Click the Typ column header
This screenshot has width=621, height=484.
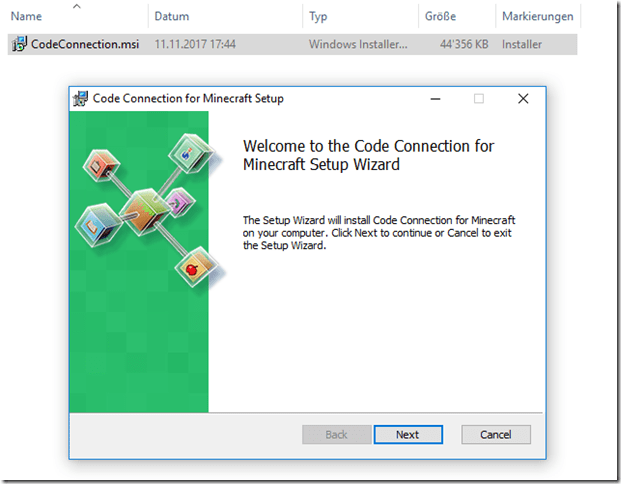coord(318,17)
